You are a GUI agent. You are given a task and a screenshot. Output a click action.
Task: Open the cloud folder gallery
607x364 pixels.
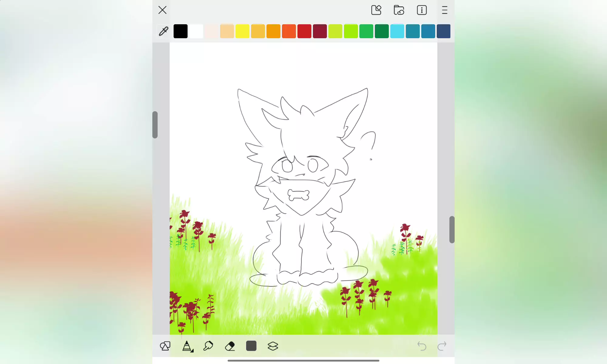(x=399, y=10)
